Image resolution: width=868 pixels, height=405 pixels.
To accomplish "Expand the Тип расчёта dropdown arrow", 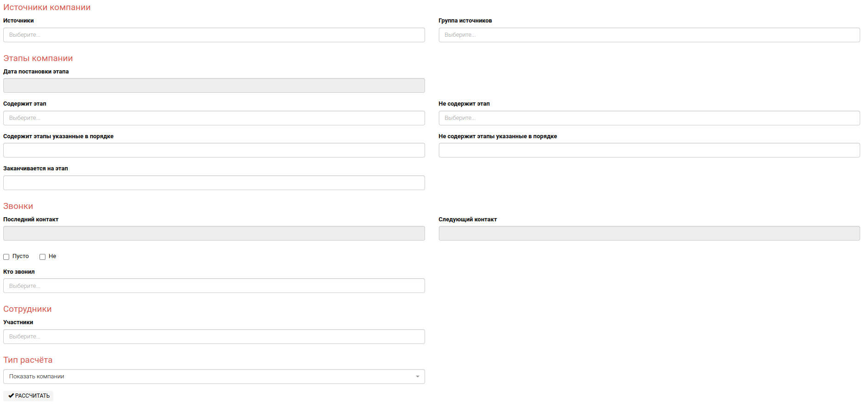I will coord(417,377).
